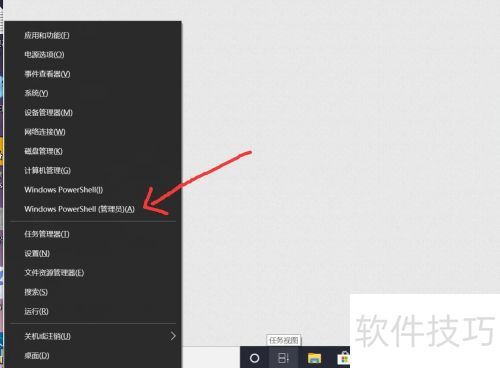Launch File Explorer from the taskbar icon
Image resolution: width=500 pixels, height=368 pixels.
(x=314, y=358)
